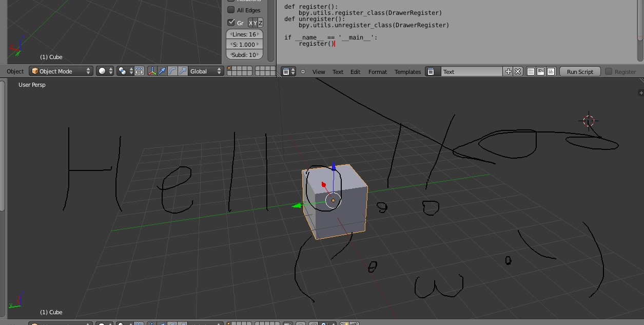Click the blue Z-axis manipulator arrow
This screenshot has height=325, width=644.
tap(334, 167)
